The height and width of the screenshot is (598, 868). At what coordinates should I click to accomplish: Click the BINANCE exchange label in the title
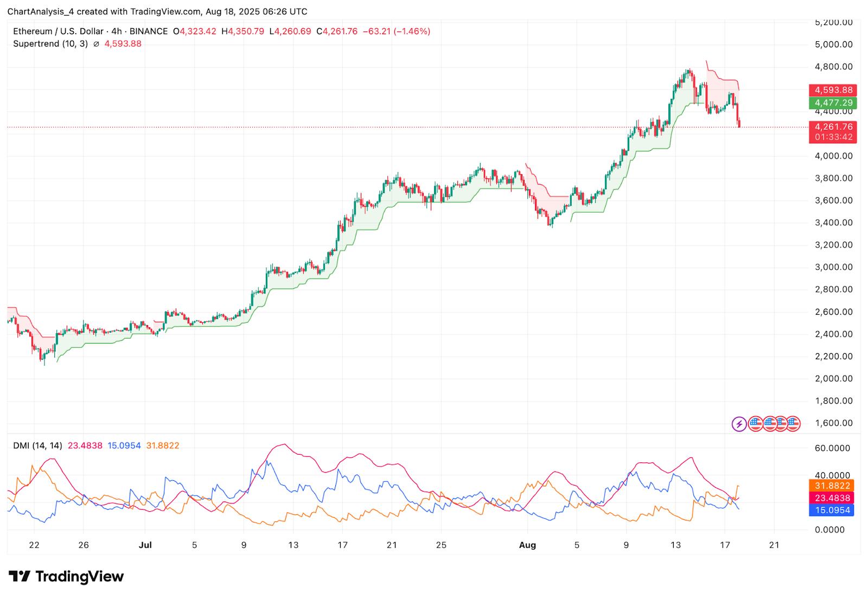(x=148, y=31)
